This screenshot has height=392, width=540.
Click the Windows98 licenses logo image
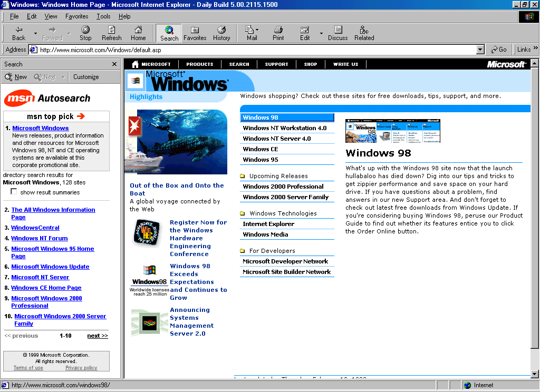click(x=149, y=280)
